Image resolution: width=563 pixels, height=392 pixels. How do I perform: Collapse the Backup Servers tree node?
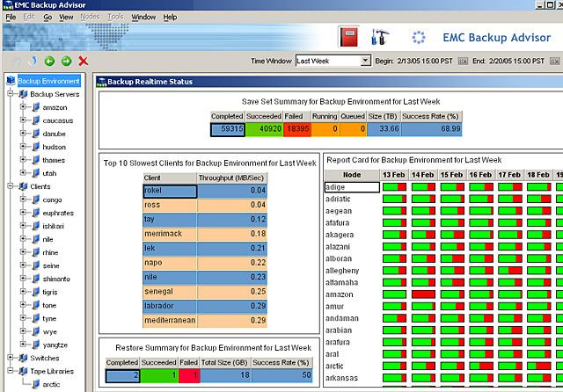coord(11,94)
